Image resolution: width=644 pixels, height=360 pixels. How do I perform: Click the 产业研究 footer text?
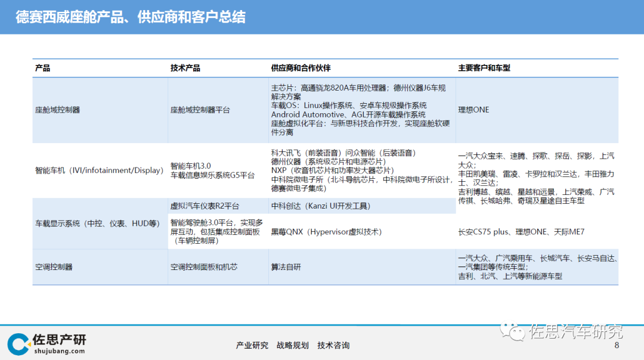[252, 346]
